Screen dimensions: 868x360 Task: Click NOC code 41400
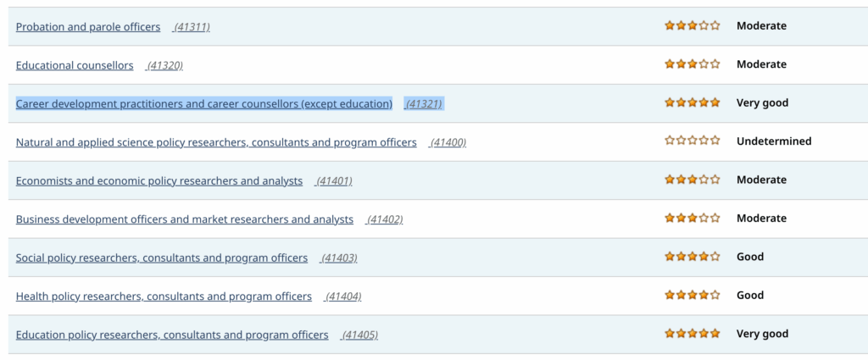point(448,142)
